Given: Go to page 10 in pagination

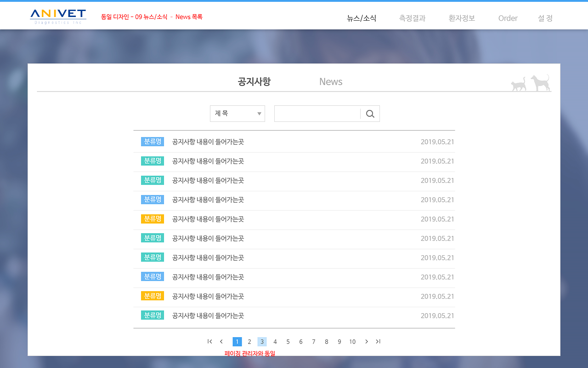Looking at the screenshot, I should click(352, 342).
